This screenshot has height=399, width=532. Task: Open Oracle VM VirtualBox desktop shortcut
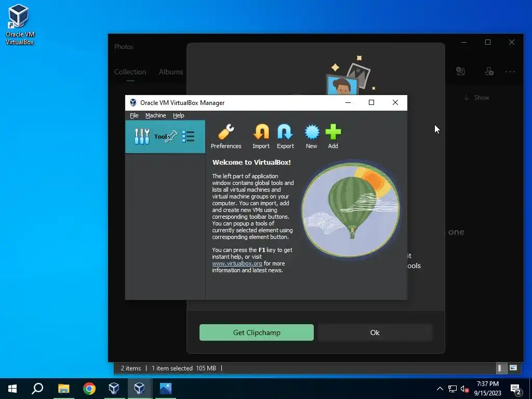pyautogui.click(x=20, y=24)
